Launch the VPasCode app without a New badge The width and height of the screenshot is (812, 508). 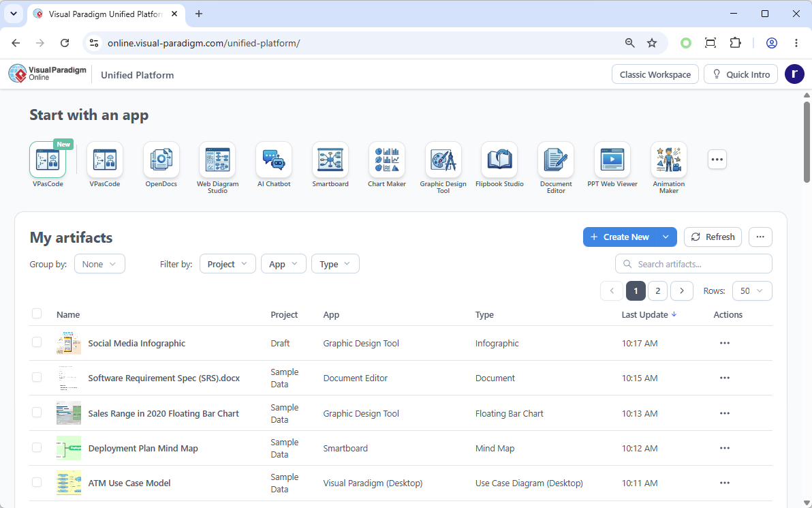[x=105, y=160]
